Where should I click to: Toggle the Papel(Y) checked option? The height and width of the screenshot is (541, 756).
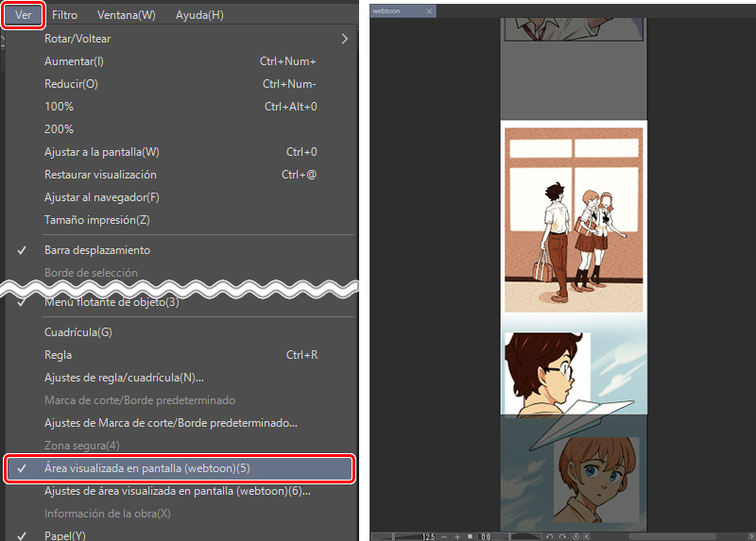click(x=64, y=535)
